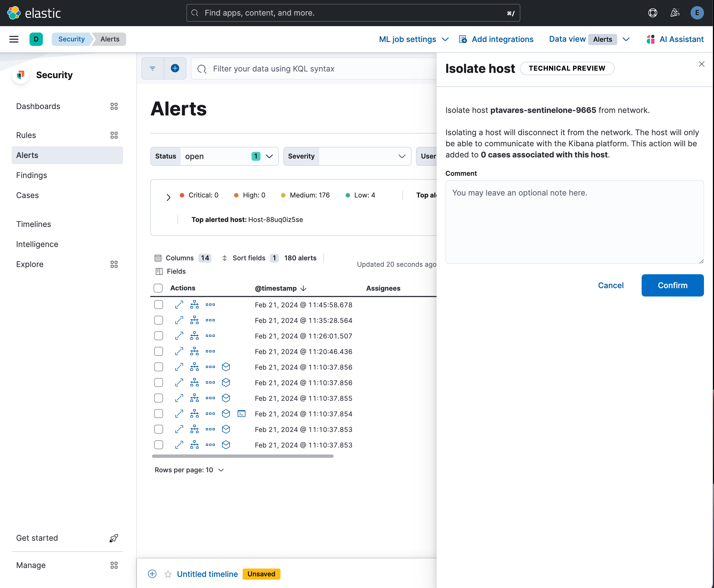Viewport: 714px width, 588px height.
Task: Toggle the hamburger navigation menu
Action: point(14,39)
